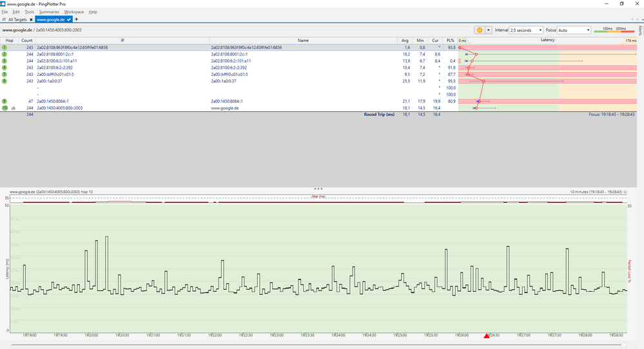Click the red timeline marker triangle
The width and height of the screenshot is (644, 349).
487,335
